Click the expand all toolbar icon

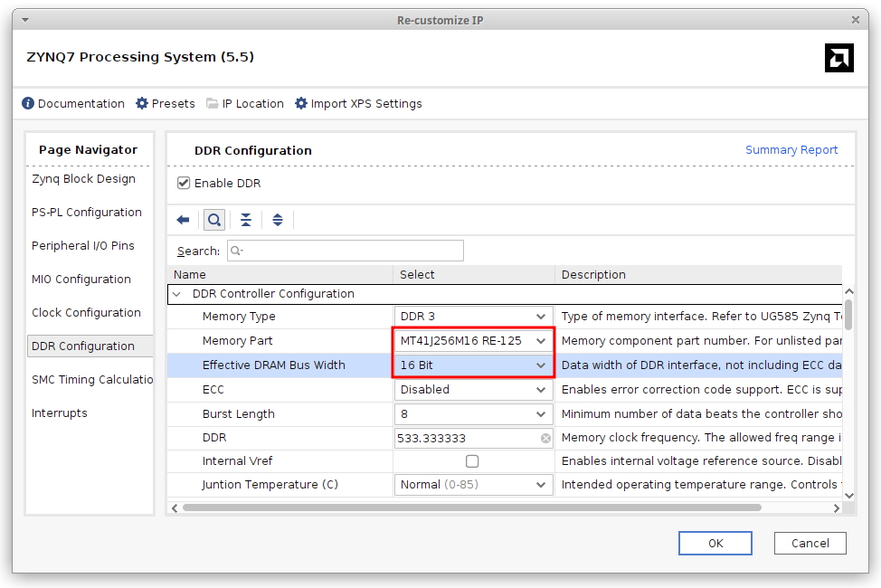click(x=278, y=220)
